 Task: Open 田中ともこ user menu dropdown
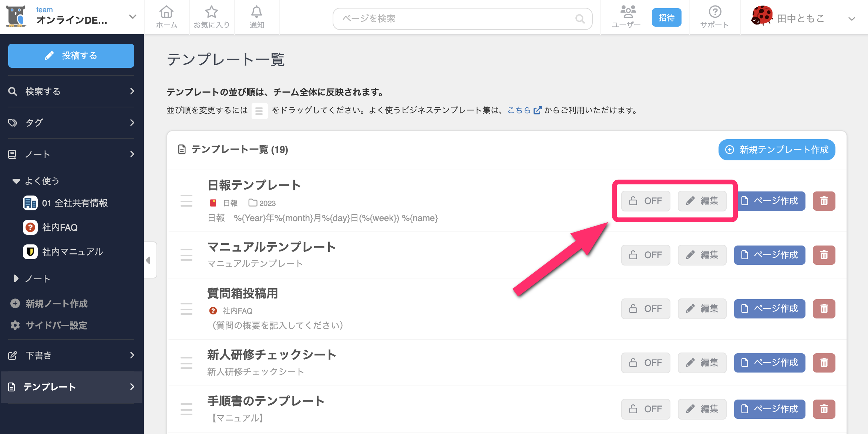click(851, 19)
